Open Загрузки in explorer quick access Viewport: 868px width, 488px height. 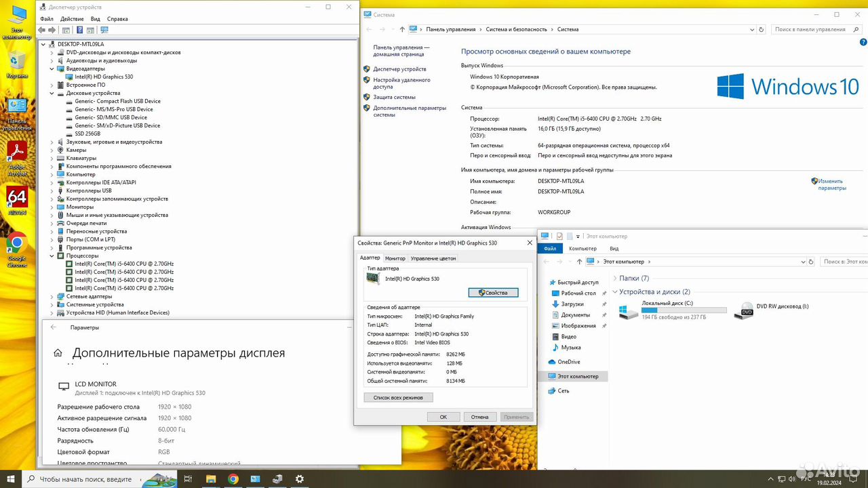tap(572, 304)
